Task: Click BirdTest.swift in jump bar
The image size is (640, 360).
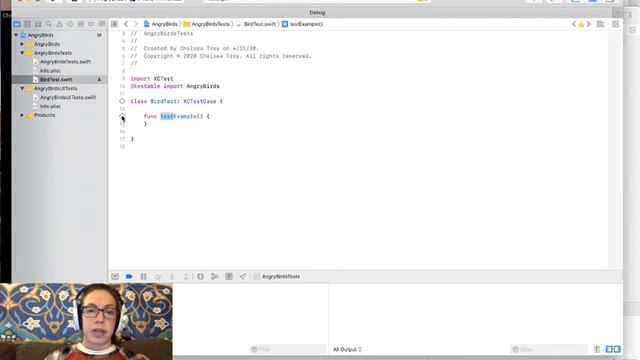Action: pos(256,24)
